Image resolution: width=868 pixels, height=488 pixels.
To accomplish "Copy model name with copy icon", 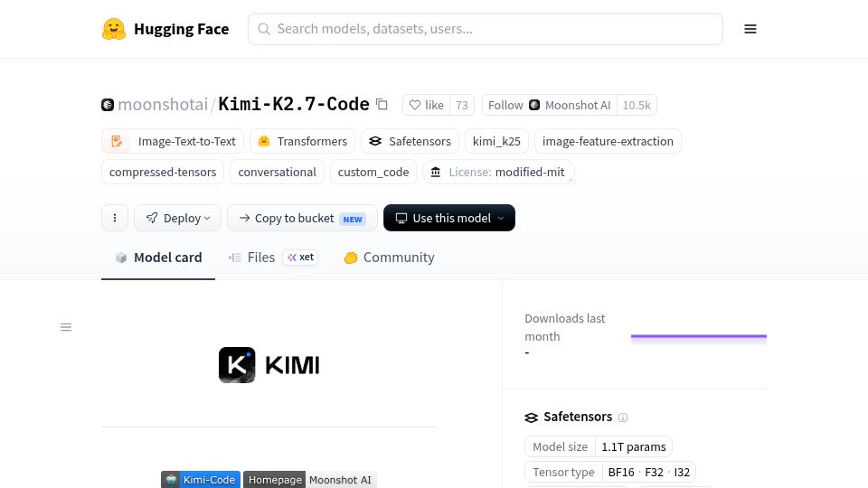I will point(382,104).
